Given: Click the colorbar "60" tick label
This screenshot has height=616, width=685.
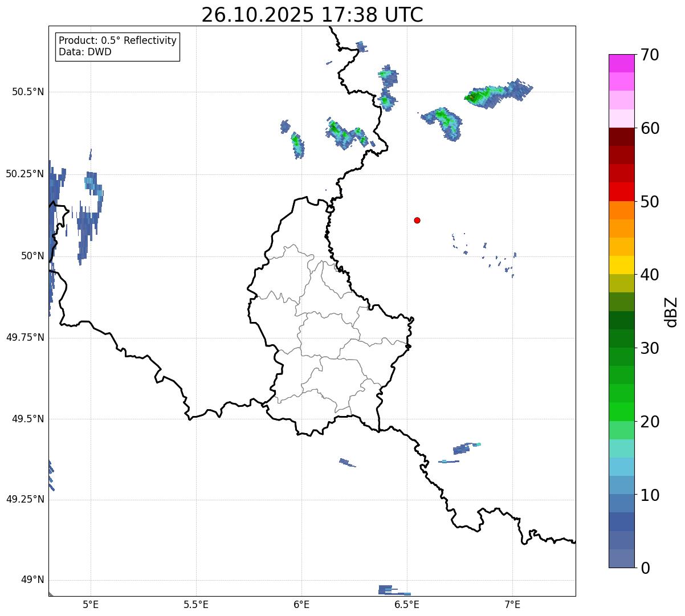Looking at the screenshot, I should (x=650, y=128).
